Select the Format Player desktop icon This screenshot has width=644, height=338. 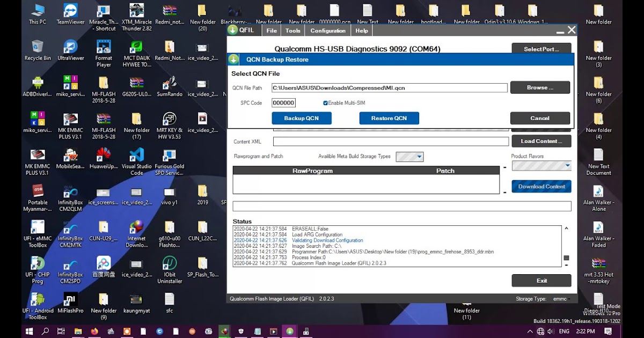pos(104,54)
